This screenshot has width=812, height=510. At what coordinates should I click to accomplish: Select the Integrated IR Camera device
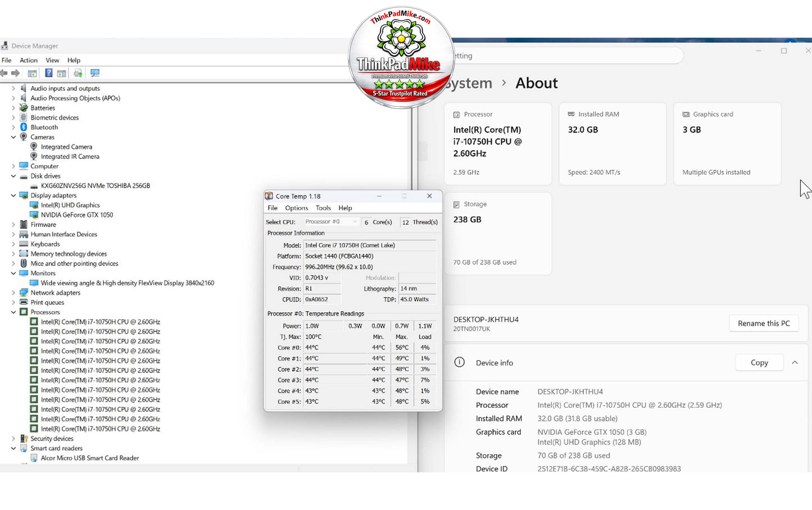70,157
